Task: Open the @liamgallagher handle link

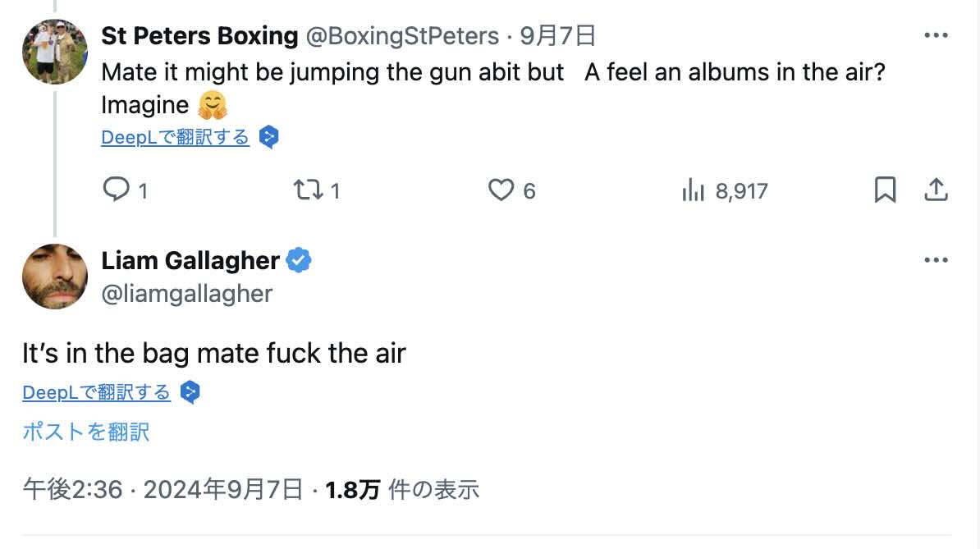Action: (186, 293)
